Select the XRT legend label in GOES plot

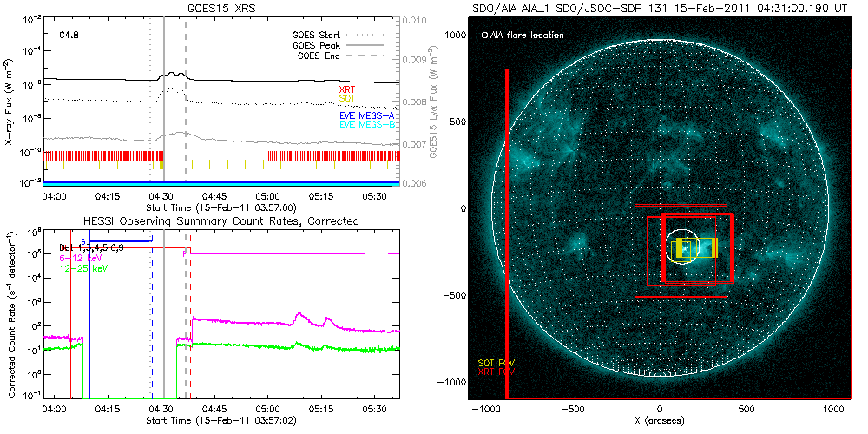click(x=347, y=89)
